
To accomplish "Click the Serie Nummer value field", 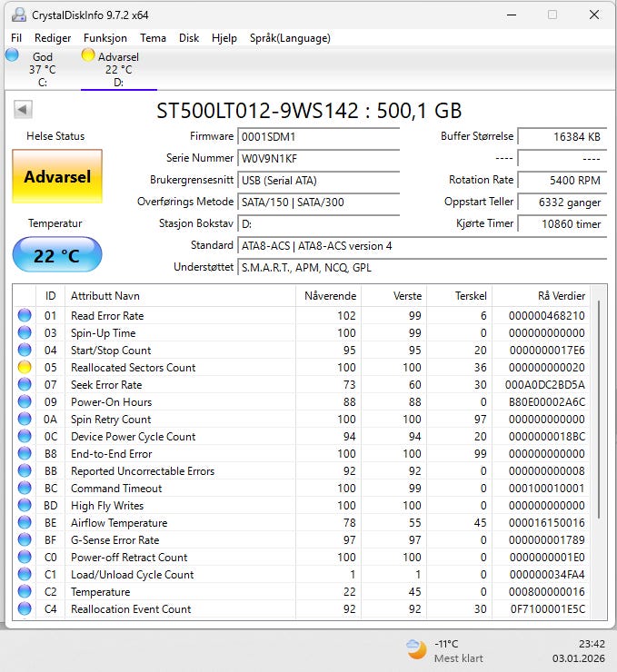I will click(318, 159).
